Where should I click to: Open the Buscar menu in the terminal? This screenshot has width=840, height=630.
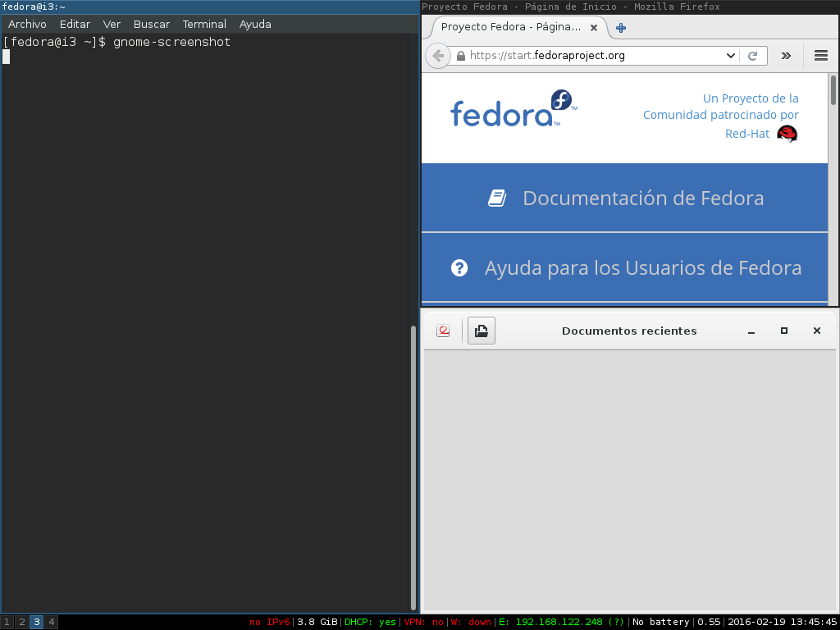[152, 24]
